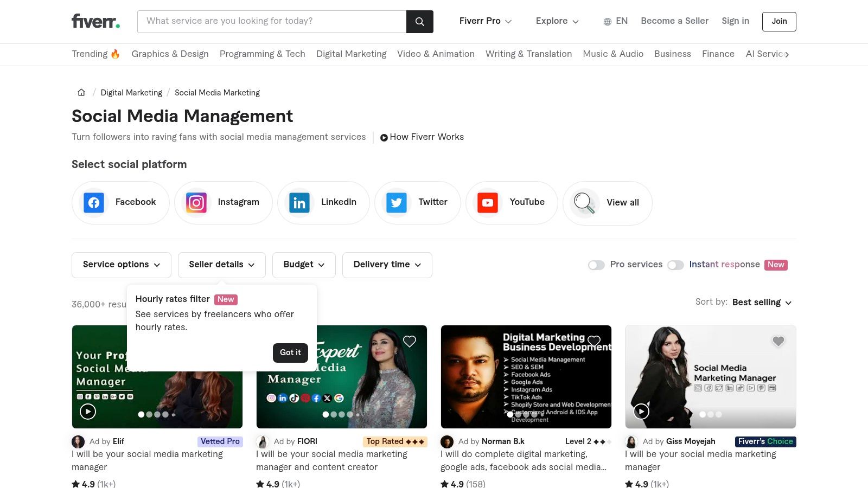Click Digital Marketing breadcrumb link

coord(131,93)
